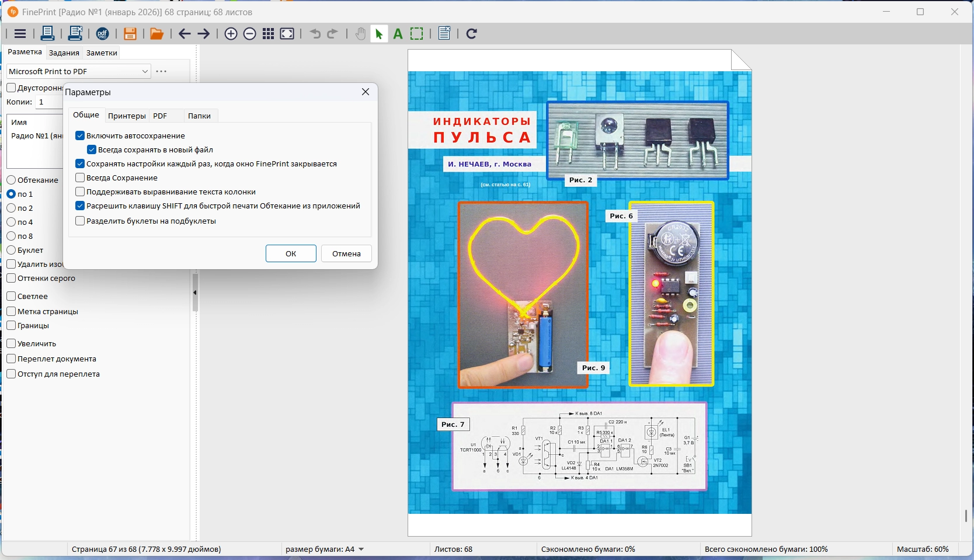
Task: Click the open folder icon
Action: [x=156, y=34]
